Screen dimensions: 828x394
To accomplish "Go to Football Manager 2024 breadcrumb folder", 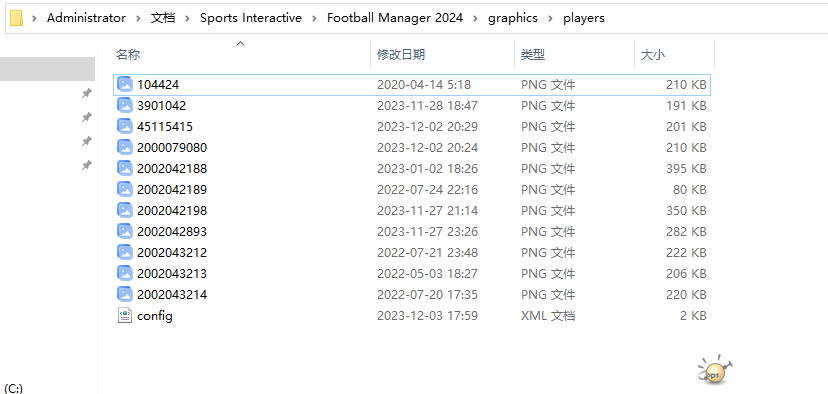I will click(395, 18).
